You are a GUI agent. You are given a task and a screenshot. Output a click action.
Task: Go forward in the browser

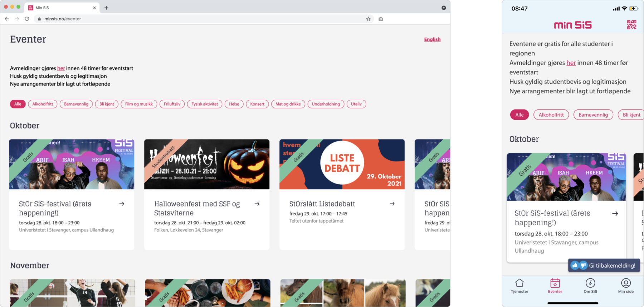click(x=17, y=19)
